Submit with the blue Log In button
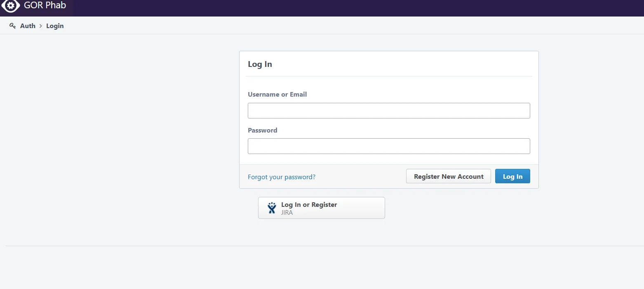 coord(512,176)
